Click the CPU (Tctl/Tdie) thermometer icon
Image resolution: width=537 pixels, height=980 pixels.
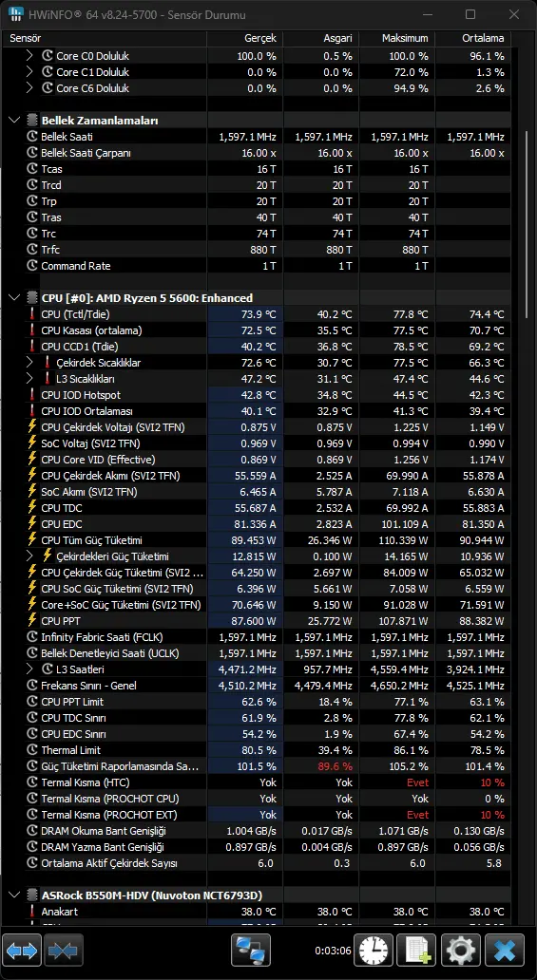(32, 313)
